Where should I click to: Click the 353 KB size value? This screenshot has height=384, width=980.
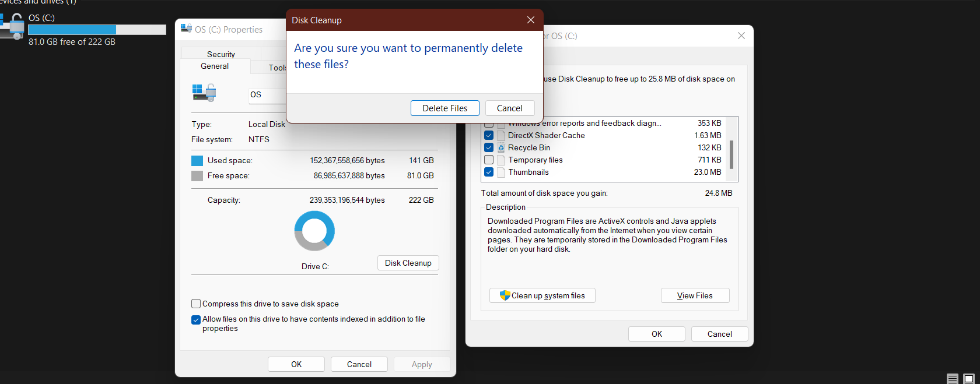pyautogui.click(x=709, y=123)
